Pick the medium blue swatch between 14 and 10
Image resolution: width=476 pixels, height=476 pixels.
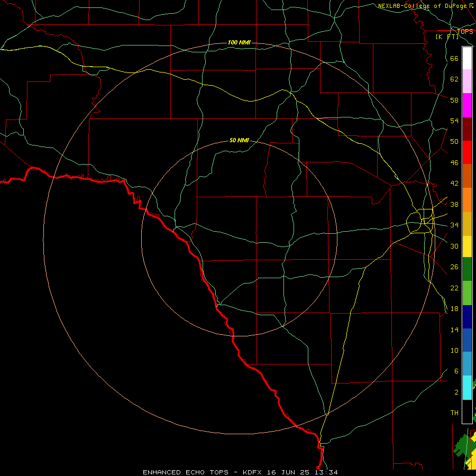click(467, 340)
